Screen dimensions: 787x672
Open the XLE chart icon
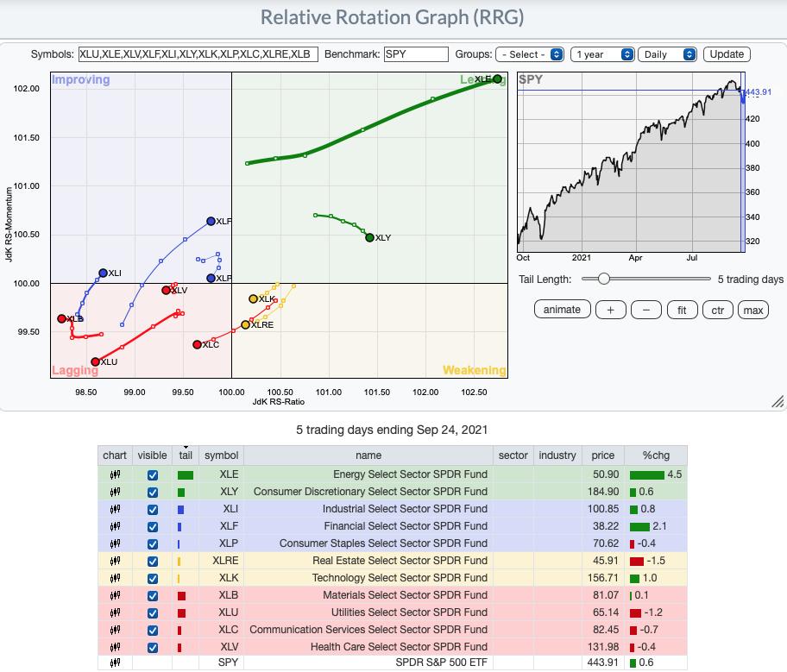(115, 474)
